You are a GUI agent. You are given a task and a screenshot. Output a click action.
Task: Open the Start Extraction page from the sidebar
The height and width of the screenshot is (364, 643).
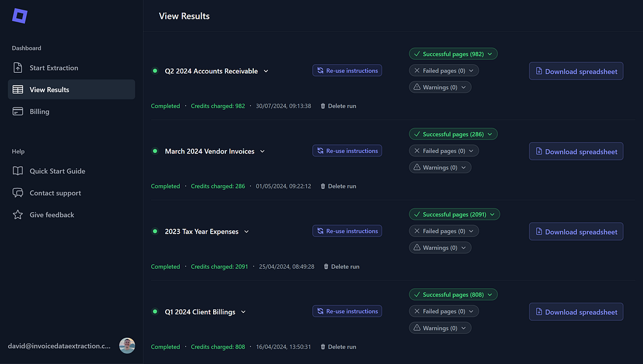coord(54,67)
